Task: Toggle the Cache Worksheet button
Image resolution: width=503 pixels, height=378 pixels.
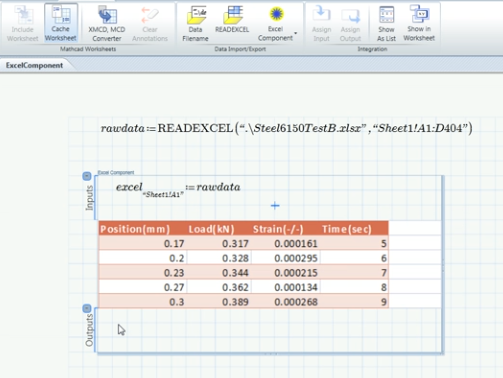Action: [x=61, y=23]
